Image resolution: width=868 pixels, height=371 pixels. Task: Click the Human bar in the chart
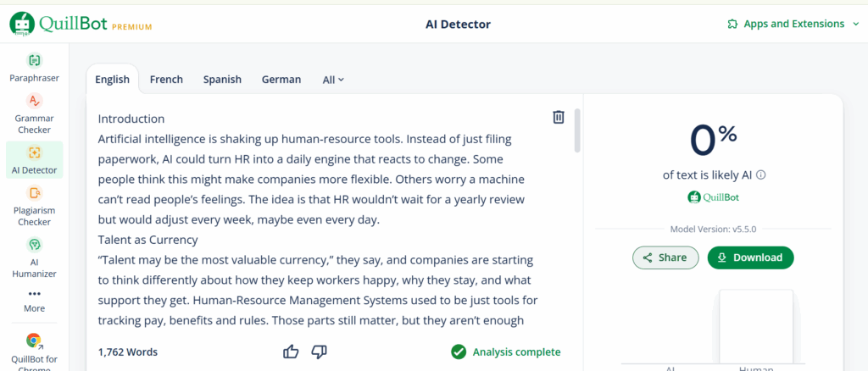pyautogui.click(x=755, y=326)
